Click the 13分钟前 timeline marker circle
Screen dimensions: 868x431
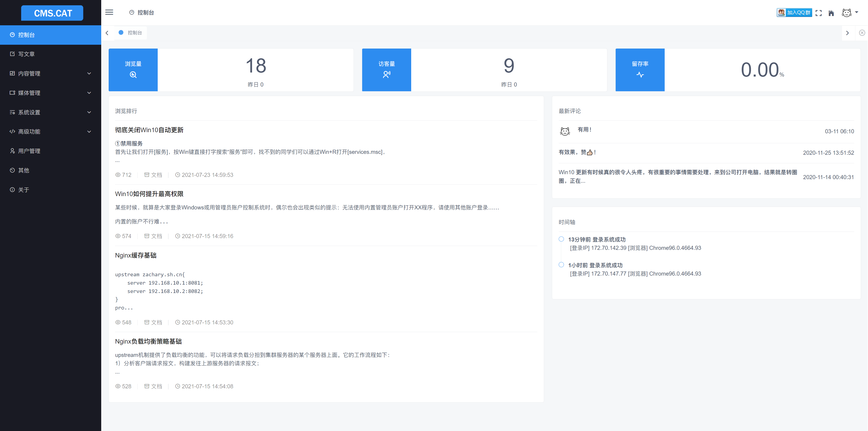click(561, 239)
